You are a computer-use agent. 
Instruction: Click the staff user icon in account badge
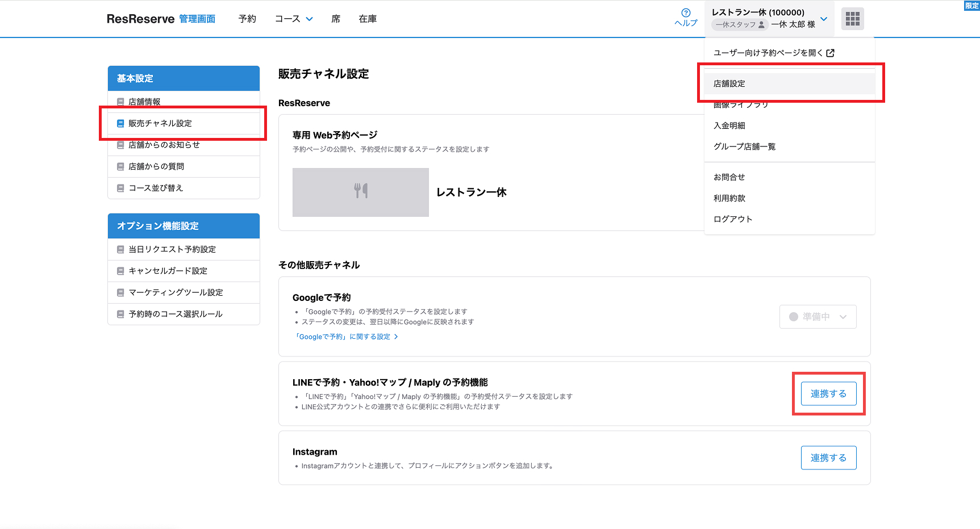(761, 25)
